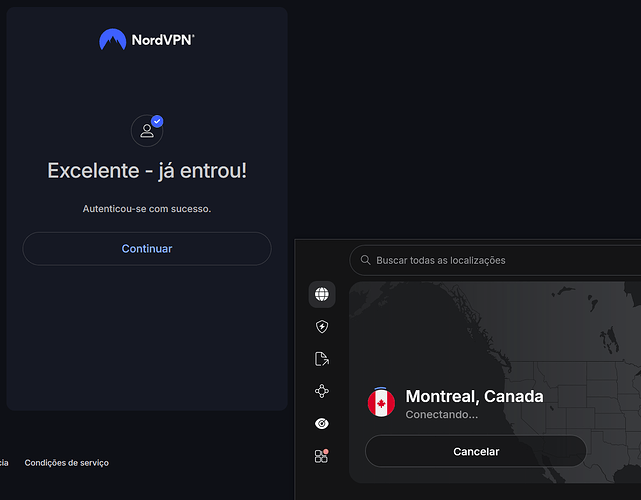
Task: Cancel the Montreal connection attempt
Action: click(x=476, y=451)
